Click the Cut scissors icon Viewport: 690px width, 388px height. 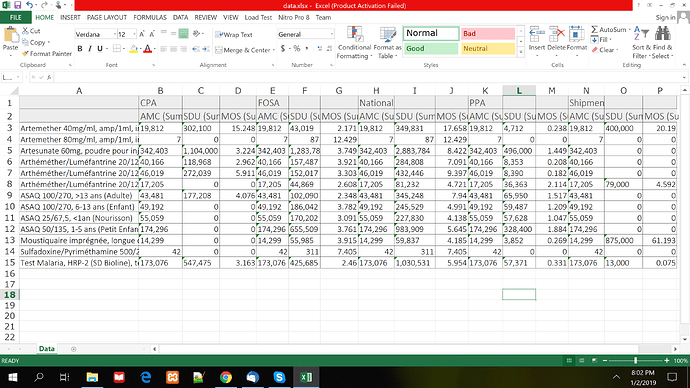tap(26, 31)
